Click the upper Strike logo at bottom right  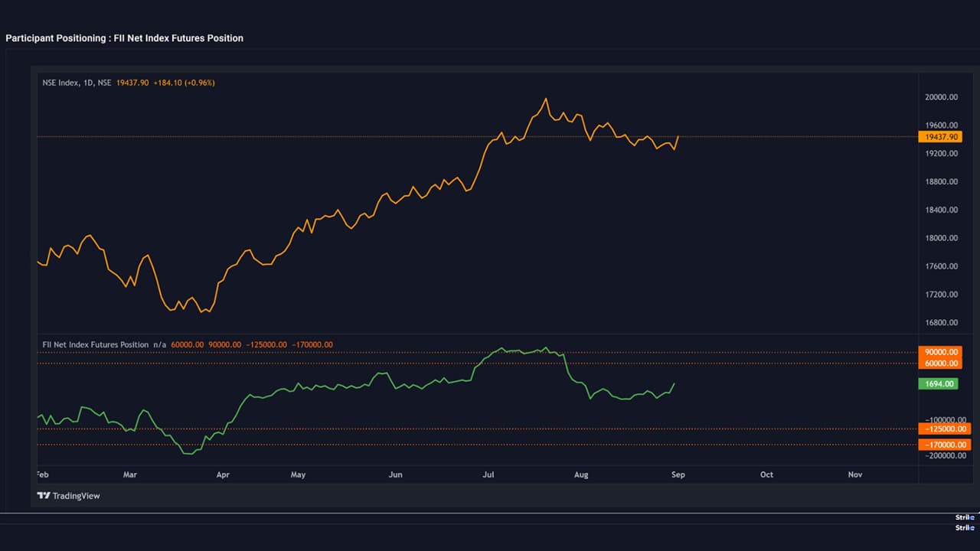click(x=964, y=517)
